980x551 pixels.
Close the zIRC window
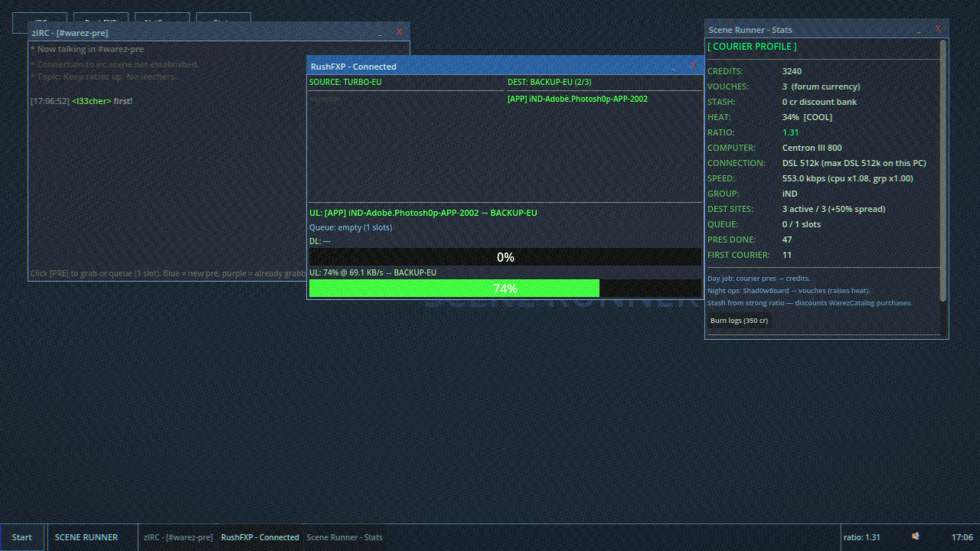click(x=399, y=31)
